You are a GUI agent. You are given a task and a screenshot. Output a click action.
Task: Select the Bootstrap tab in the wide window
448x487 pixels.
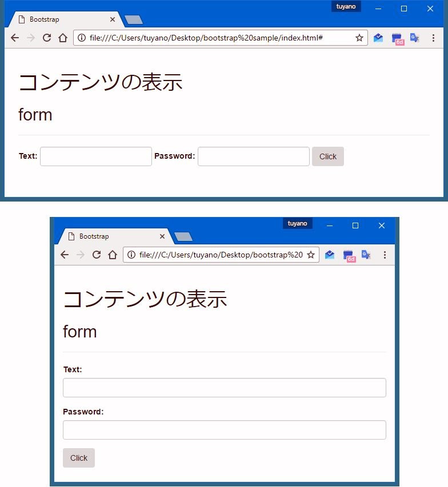pos(57,19)
